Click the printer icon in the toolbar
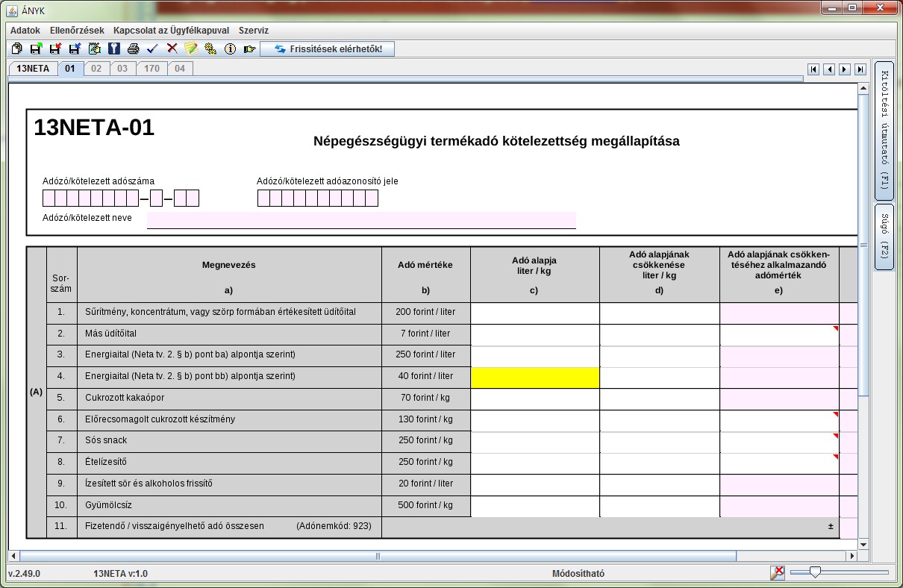This screenshot has width=903, height=588. [133, 49]
